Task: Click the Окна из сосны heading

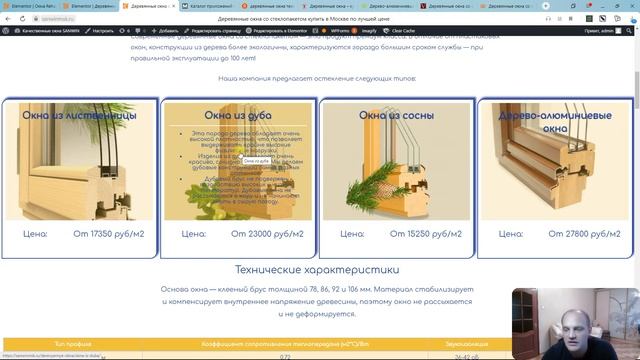Action: 396,116
